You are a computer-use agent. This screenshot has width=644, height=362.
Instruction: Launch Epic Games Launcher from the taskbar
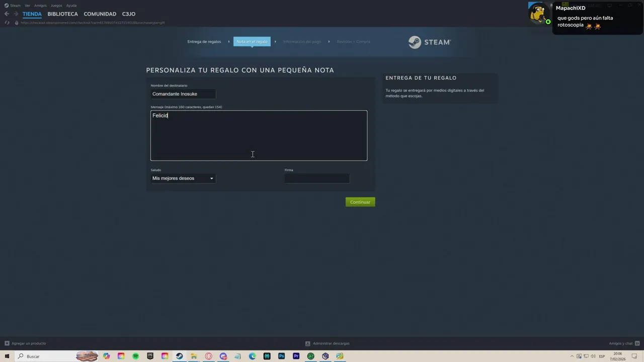[x=150, y=356]
